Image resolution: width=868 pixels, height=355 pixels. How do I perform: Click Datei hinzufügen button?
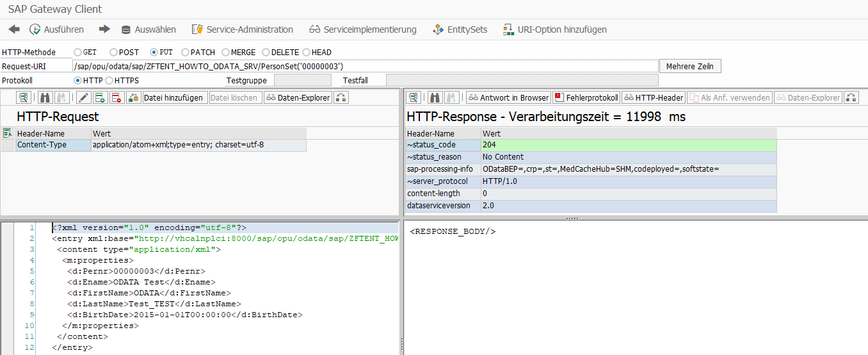(x=173, y=97)
